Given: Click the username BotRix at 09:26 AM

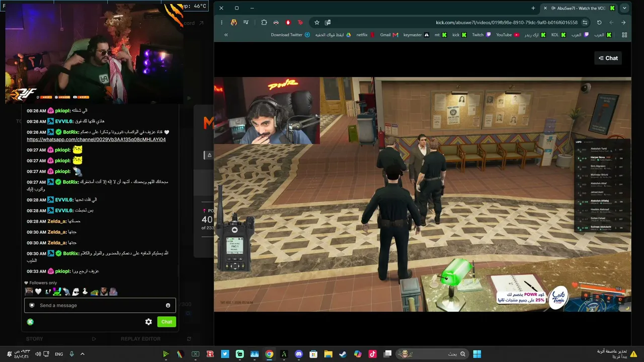Looking at the screenshot, I should click(x=71, y=132).
